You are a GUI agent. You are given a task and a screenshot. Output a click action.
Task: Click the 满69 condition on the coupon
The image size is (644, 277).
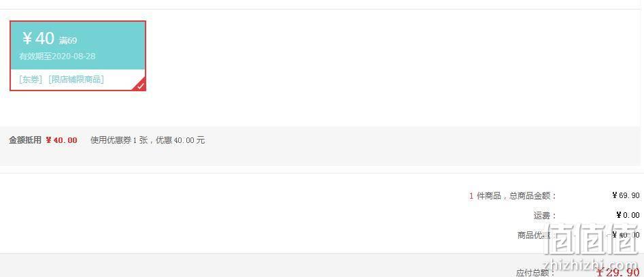tap(68, 40)
